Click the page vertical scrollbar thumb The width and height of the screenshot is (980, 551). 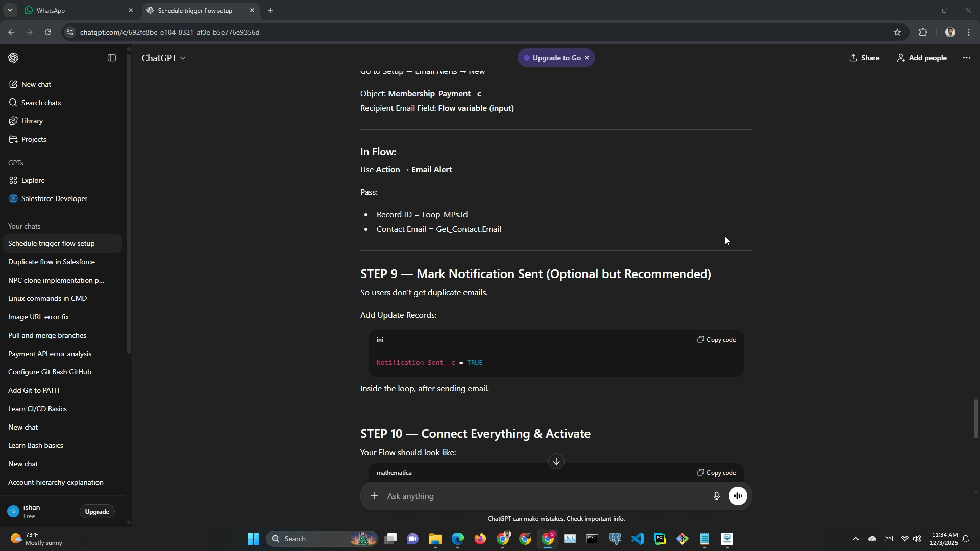click(975, 418)
